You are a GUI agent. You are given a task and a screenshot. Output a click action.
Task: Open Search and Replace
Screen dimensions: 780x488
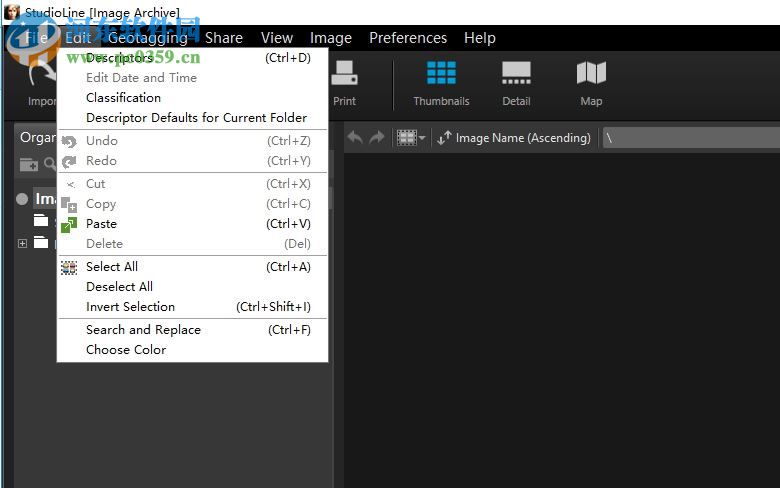coord(193,330)
